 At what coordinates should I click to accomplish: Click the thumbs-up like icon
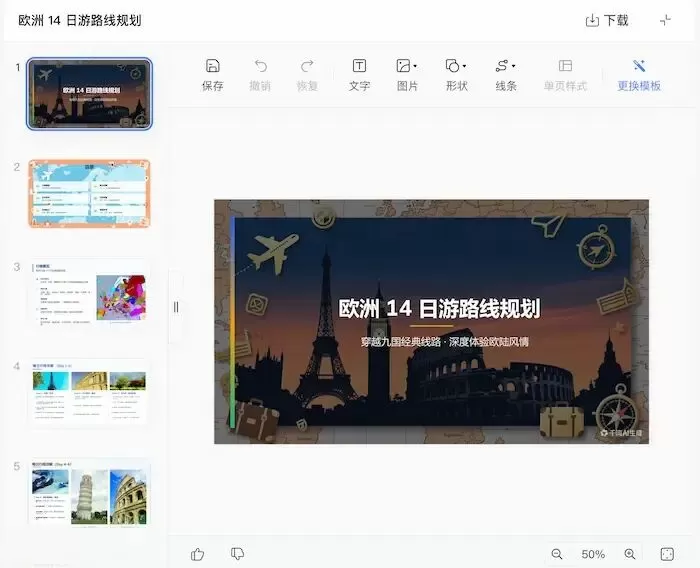(x=197, y=554)
